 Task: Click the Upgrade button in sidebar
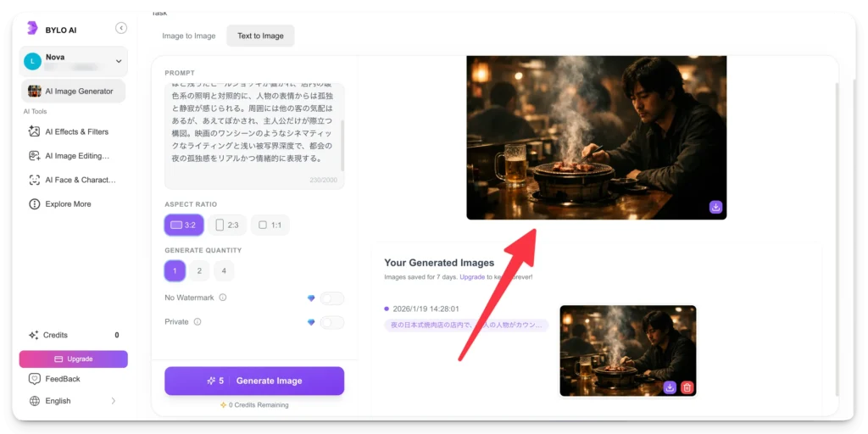click(73, 359)
